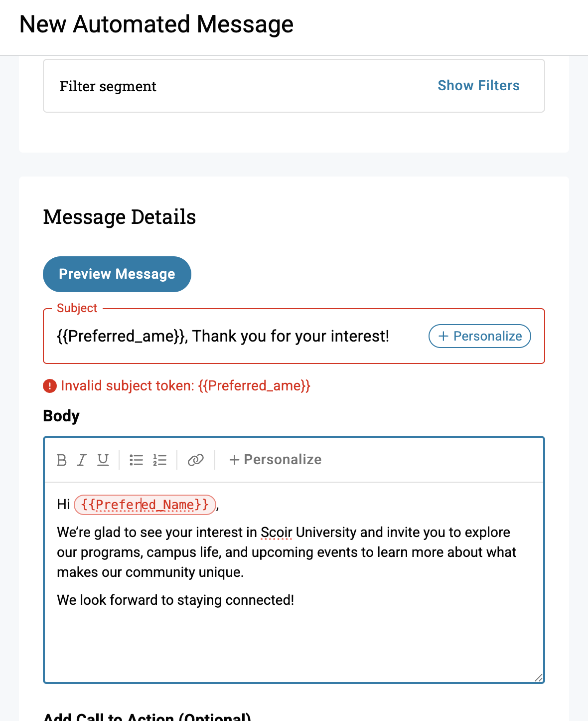Click the Prefered_Name token in body

145,505
